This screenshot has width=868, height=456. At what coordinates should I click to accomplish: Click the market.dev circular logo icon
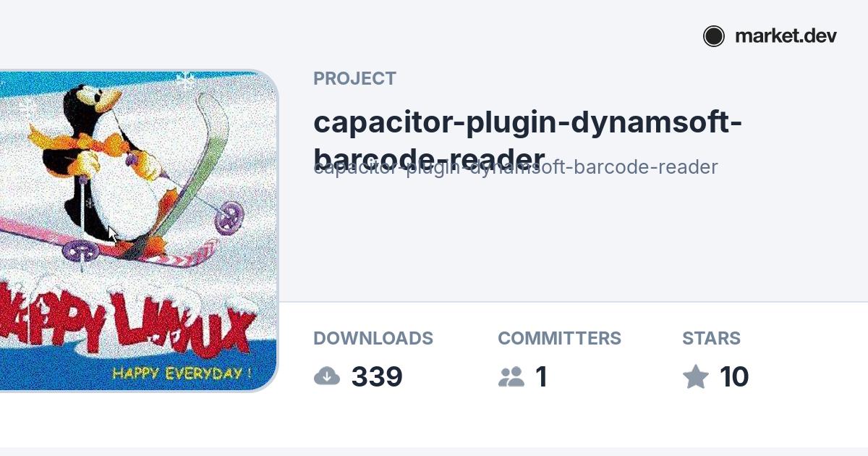(x=714, y=36)
